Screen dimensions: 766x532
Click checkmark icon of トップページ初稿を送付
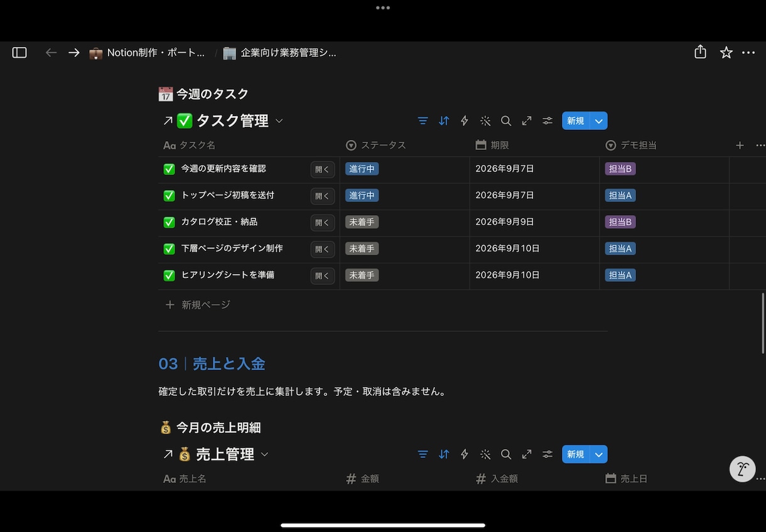[169, 196]
